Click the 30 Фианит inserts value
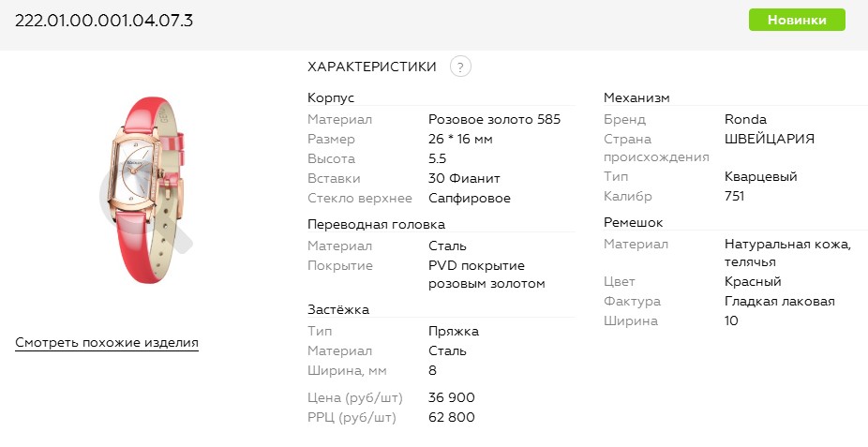Image resolution: width=868 pixels, height=447 pixels. (464, 178)
